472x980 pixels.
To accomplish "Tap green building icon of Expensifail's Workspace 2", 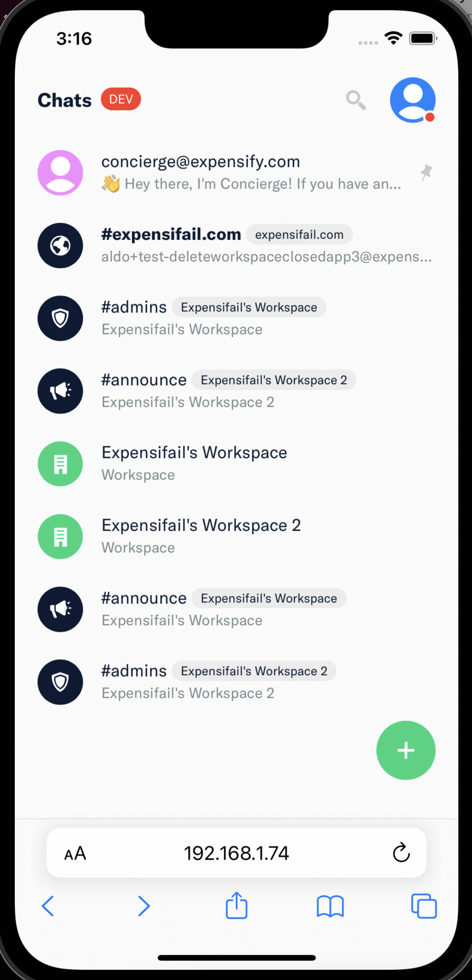I will [x=60, y=537].
